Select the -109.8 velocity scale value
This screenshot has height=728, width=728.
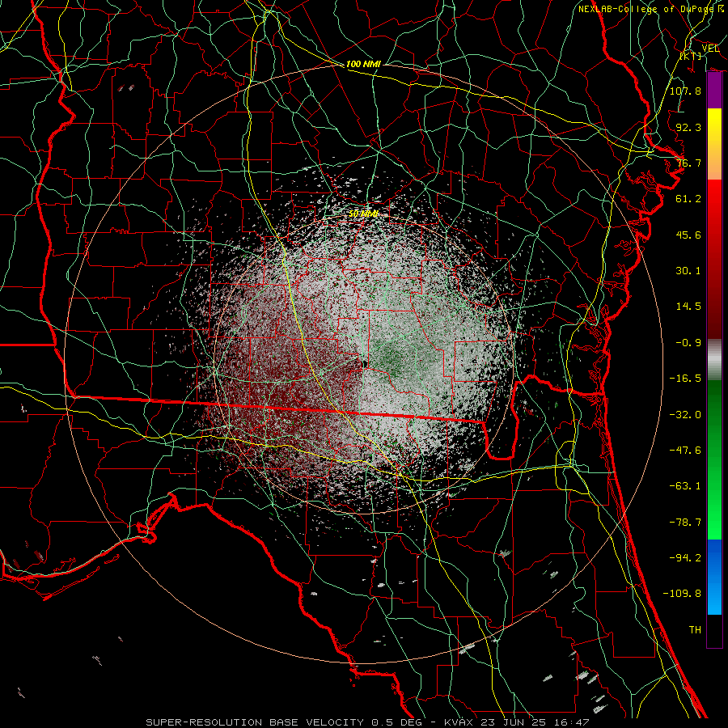682,594
